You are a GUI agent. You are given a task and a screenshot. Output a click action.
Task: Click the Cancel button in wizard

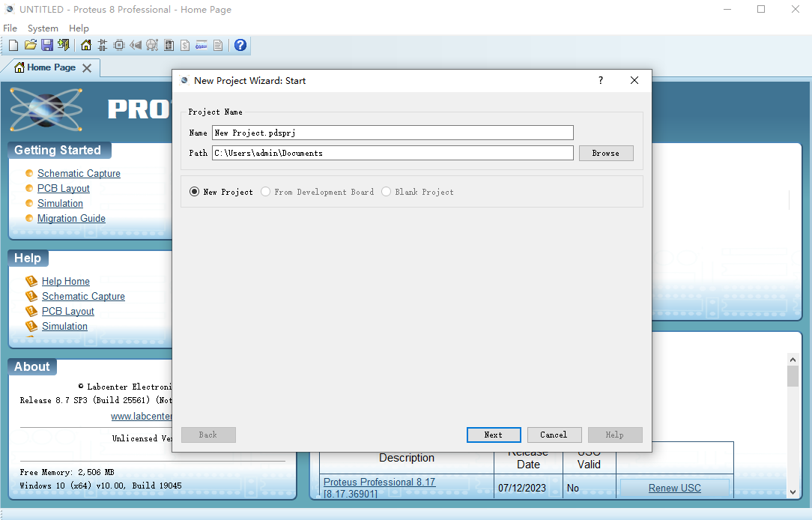coord(554,435)
